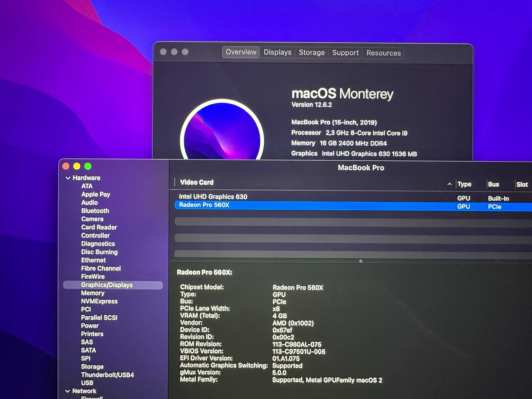
Task: Select Apple Pay in the sidebar
Action: tap(96, 194)
